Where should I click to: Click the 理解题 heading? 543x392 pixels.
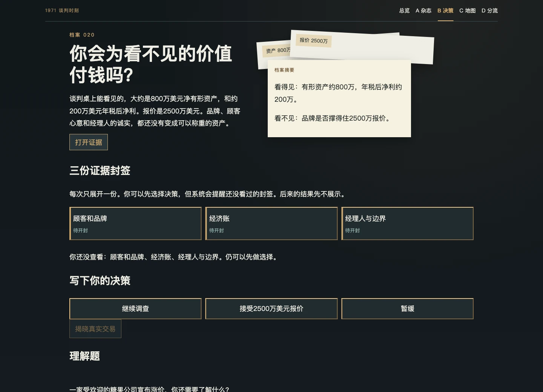tap(84, 356)
